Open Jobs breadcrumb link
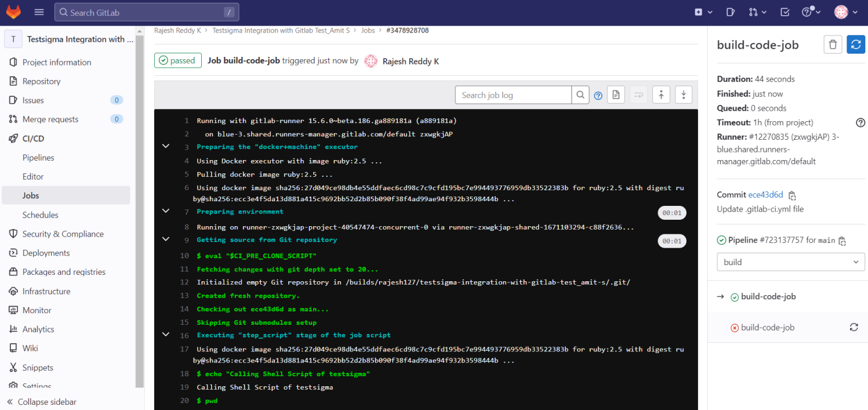Viewport: 868px width, 410px height. click(x=368, y=30)
